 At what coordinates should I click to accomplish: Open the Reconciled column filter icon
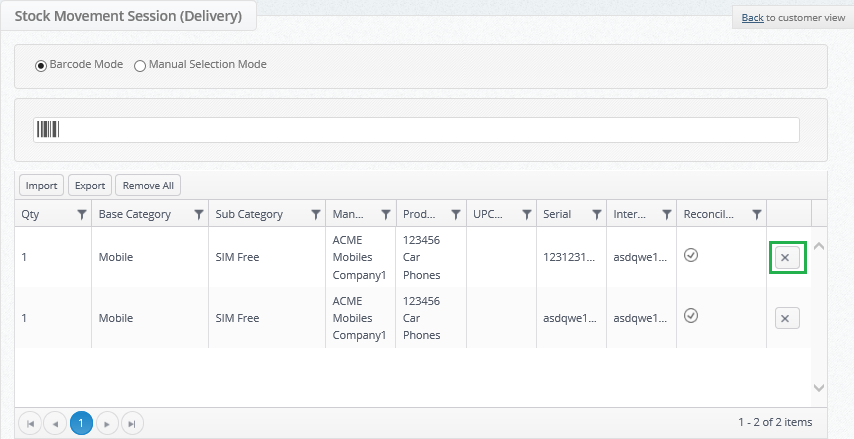(757, 215)
